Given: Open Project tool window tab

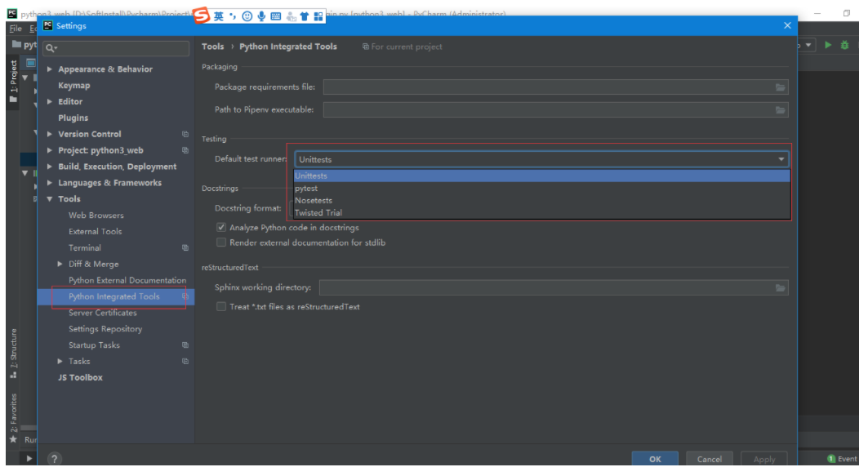Looking at the screenshot, I should click(x=13, y=82).
